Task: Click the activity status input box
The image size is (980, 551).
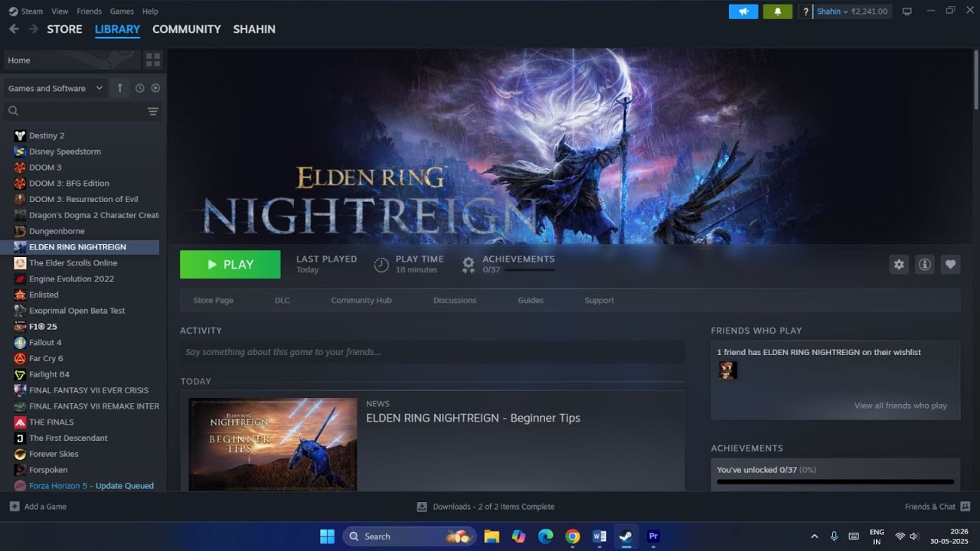Action: (433, 352)
